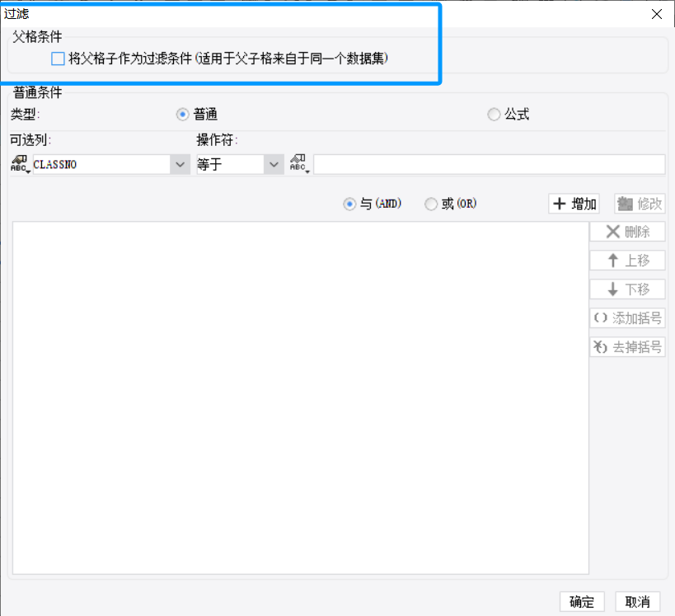This screenshot has height=616, width=675.
Task: Expand the CLASSNO column dropdown
Action: 180,164
